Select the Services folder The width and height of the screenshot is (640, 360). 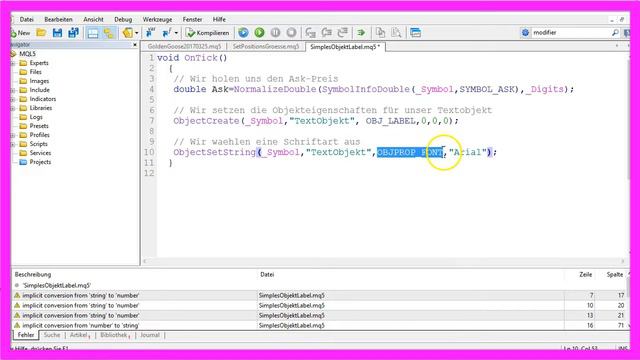click(40, 153)
